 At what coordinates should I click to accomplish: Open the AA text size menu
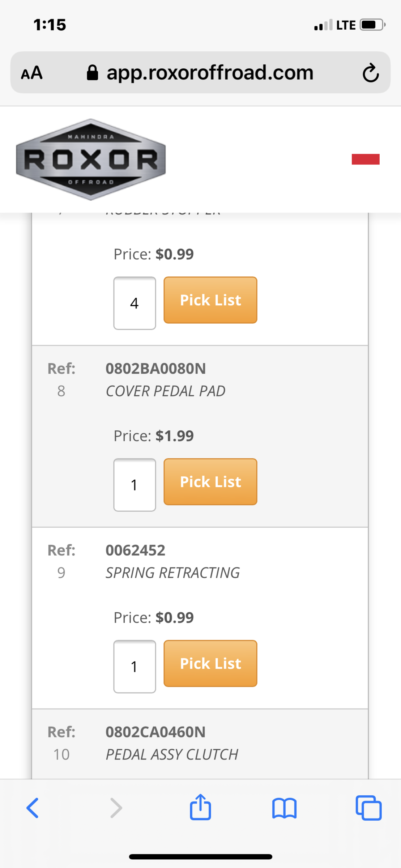coord(32,73)
